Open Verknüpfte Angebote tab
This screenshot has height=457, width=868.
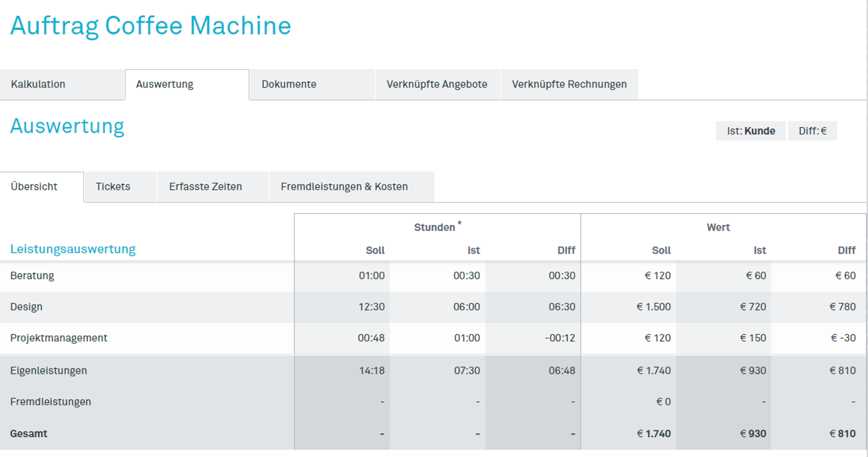click(437, 85)
